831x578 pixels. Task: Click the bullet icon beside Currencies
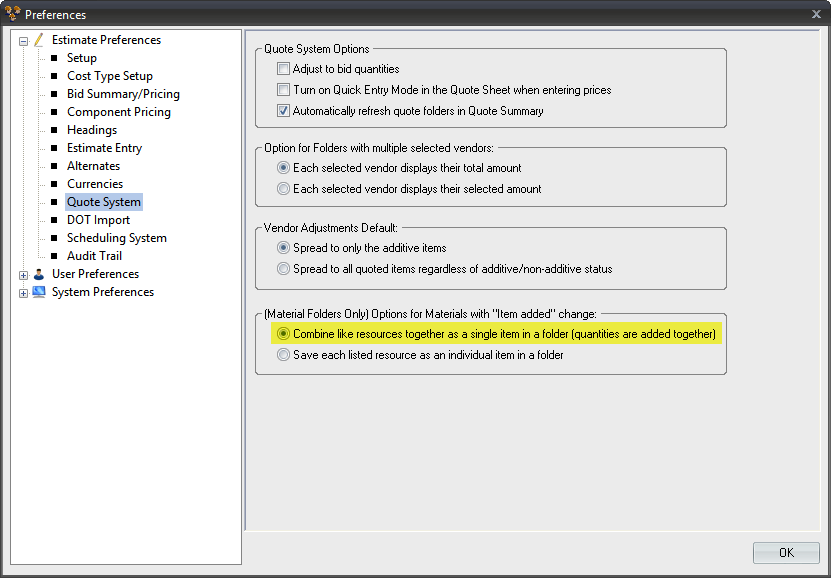tap(54, 184)
